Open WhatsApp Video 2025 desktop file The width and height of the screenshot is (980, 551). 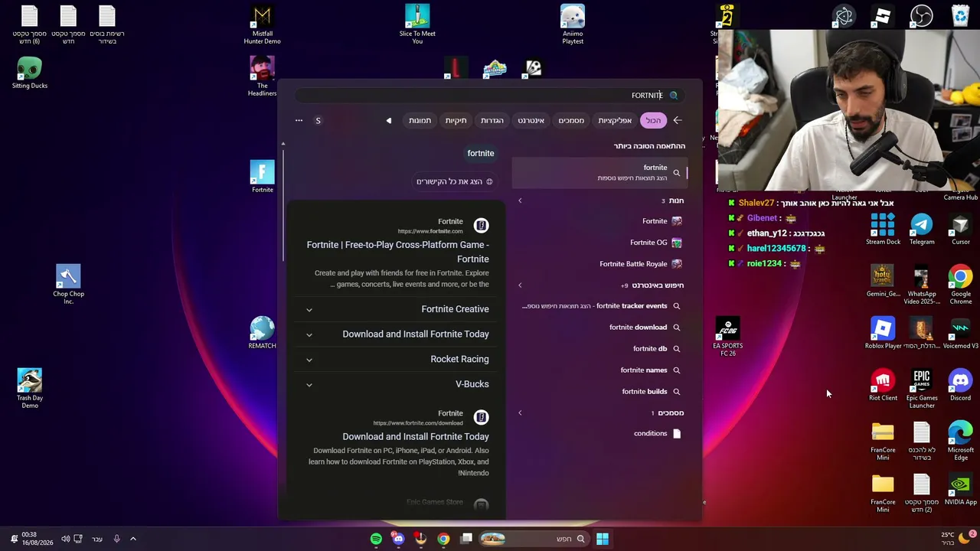(x=922, y=285)
